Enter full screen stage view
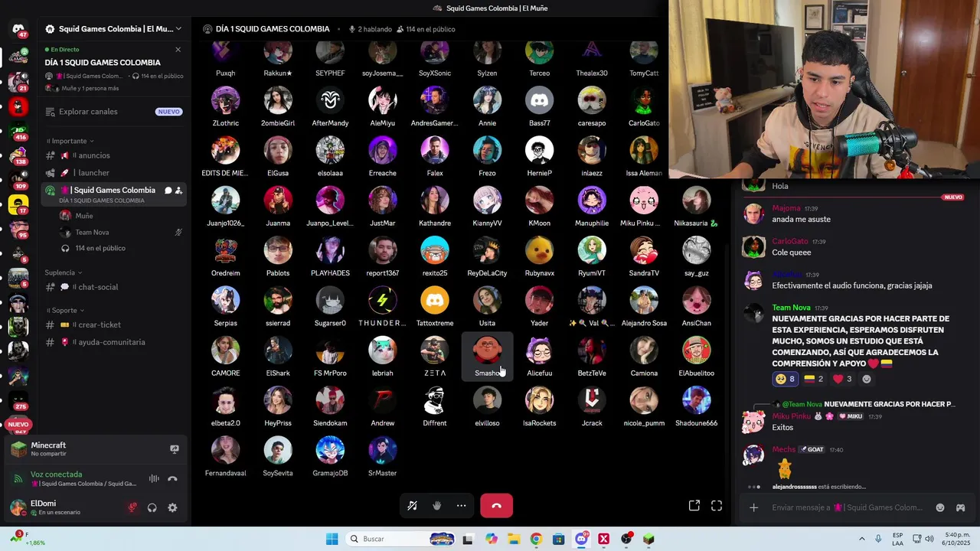 (717, 506)
